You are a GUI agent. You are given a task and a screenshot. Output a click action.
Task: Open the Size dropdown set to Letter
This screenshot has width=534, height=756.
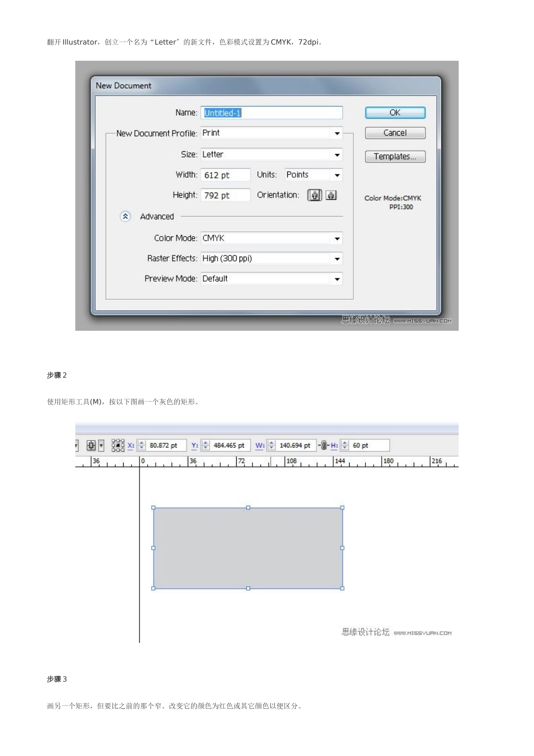[x=271, y=155]
